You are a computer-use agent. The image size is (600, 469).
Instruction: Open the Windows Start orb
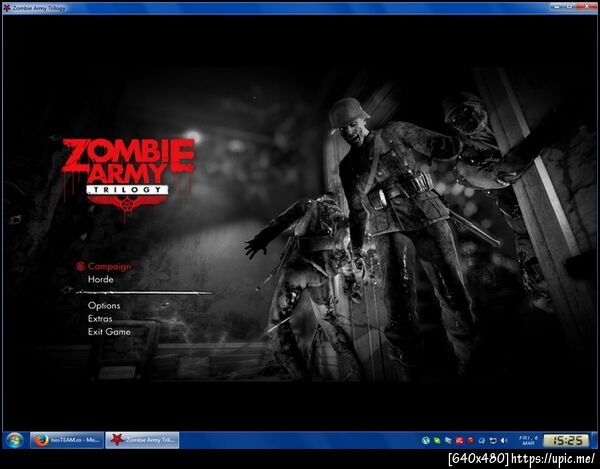click(15, 440)
